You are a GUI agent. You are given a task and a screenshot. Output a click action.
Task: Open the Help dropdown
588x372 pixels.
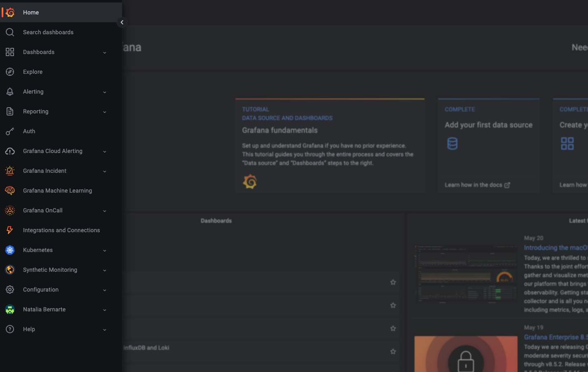pyautogui.click(x=104, y=330)
